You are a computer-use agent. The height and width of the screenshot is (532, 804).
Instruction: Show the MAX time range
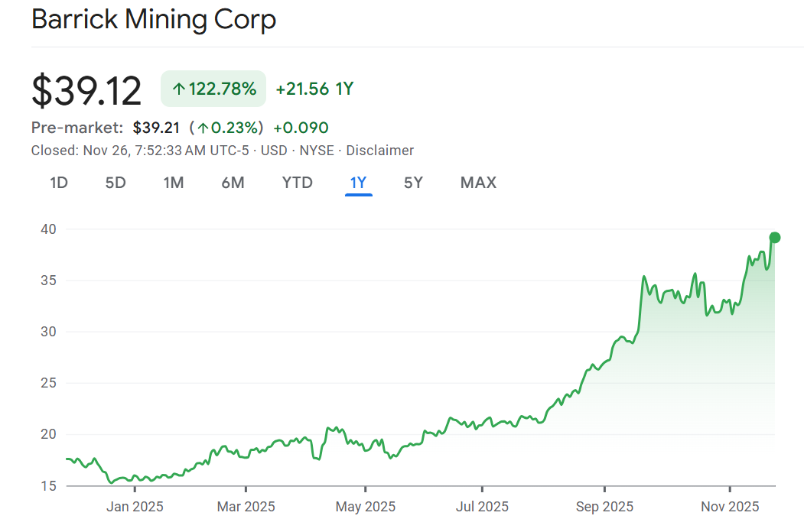coord(478,183)
